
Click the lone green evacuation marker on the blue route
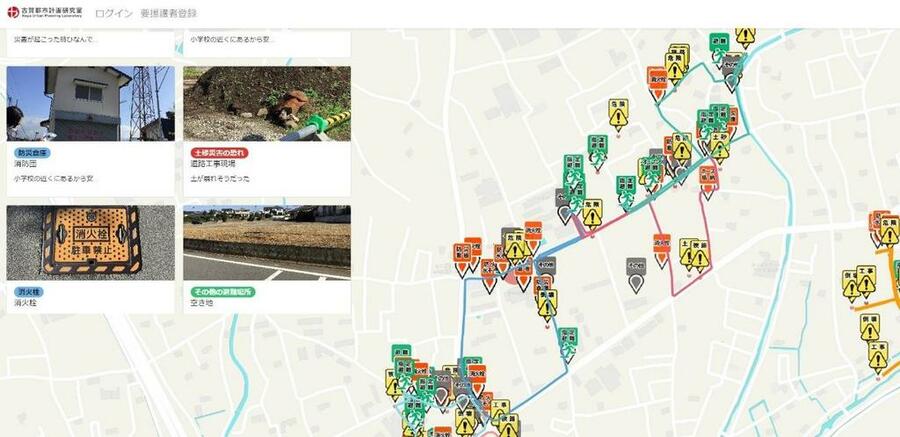(x=568, y=342)
